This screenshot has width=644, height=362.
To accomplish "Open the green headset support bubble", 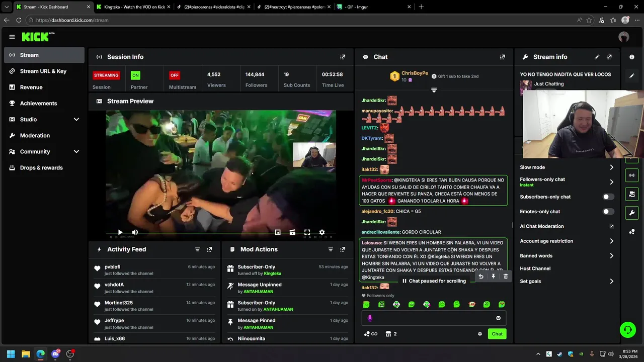I will (627, 330).
